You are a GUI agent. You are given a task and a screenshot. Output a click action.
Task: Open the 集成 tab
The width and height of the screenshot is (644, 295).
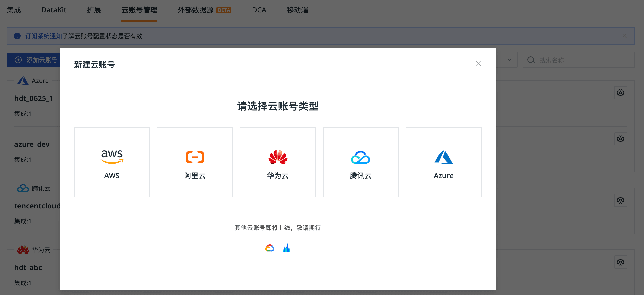pos(14,10)
